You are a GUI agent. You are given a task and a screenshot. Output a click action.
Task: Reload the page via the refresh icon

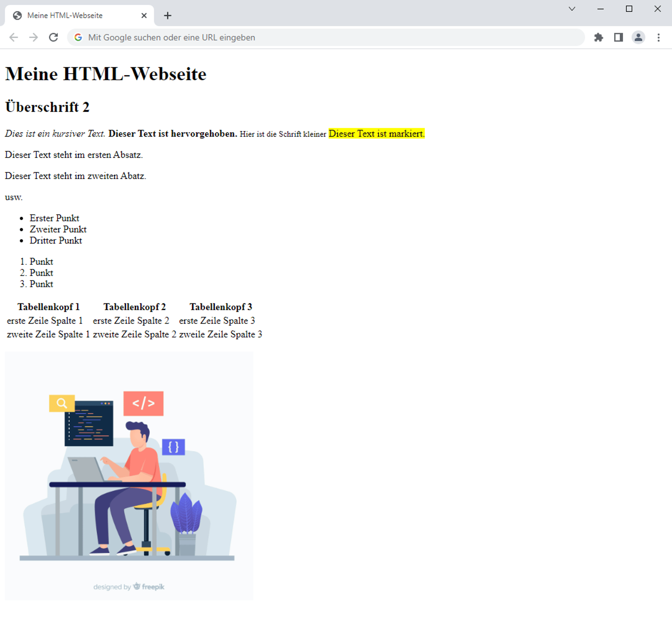pos(54,37)
